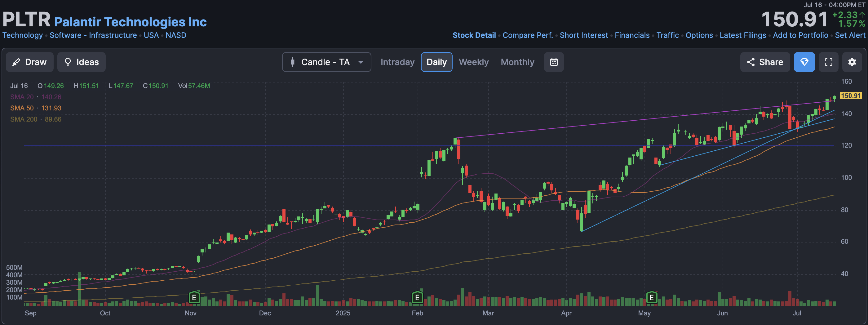The width and height of the screenshot is (868, 325).
Task: Click the NASD exchange link
Action: pos(175,35)
